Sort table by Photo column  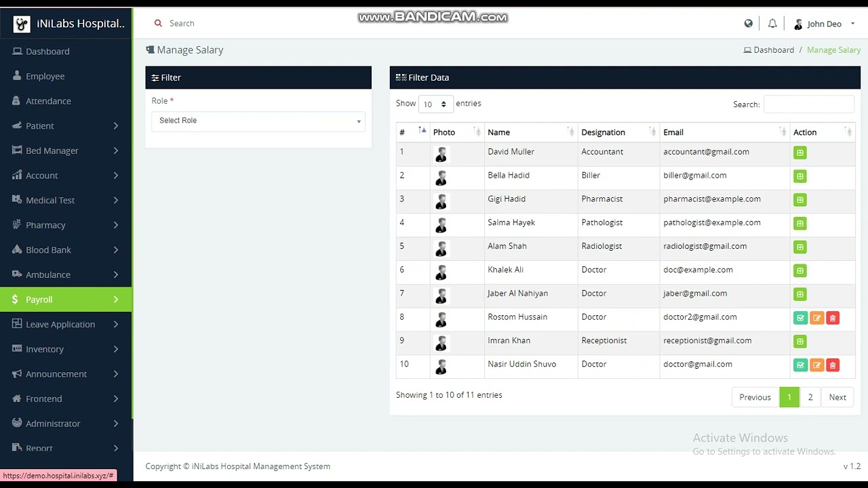457,132
